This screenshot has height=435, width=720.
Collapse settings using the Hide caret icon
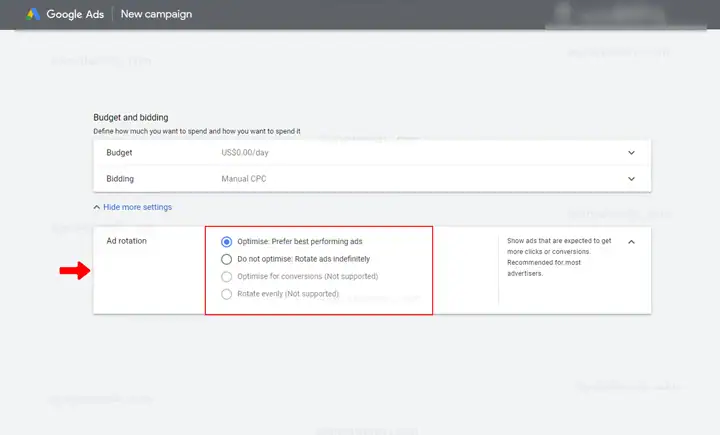click(x=96, y=207)
